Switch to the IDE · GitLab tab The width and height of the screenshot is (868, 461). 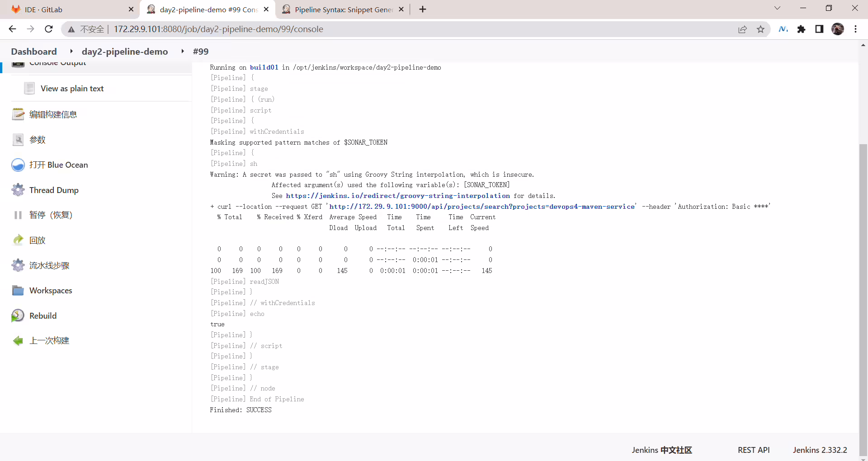pos(68,9)
